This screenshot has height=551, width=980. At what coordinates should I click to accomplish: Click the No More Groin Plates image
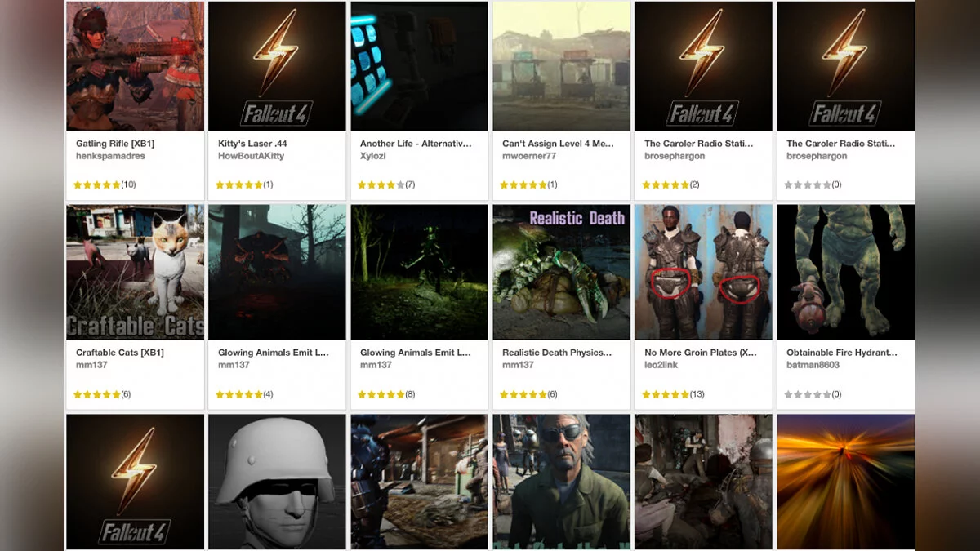point(703,272)
